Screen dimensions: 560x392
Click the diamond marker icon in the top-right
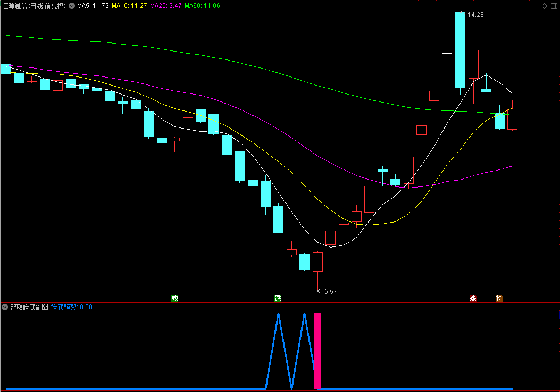coord(544,6)
